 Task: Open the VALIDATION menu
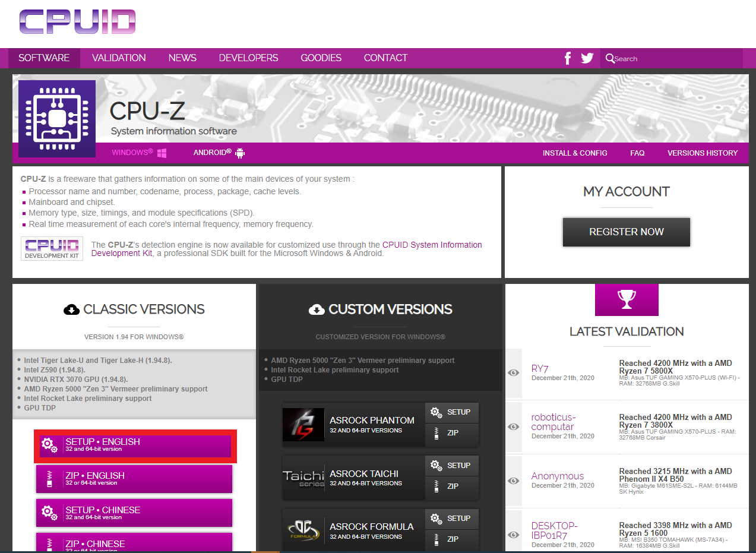(119, 58)
